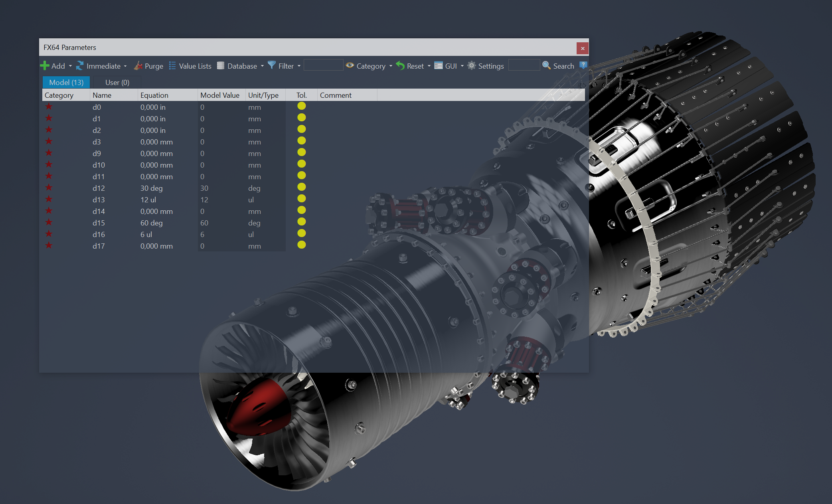Open the Immediate update mode dropdown
Viewport: 832px width, 504px height.
tap(125, 66)
